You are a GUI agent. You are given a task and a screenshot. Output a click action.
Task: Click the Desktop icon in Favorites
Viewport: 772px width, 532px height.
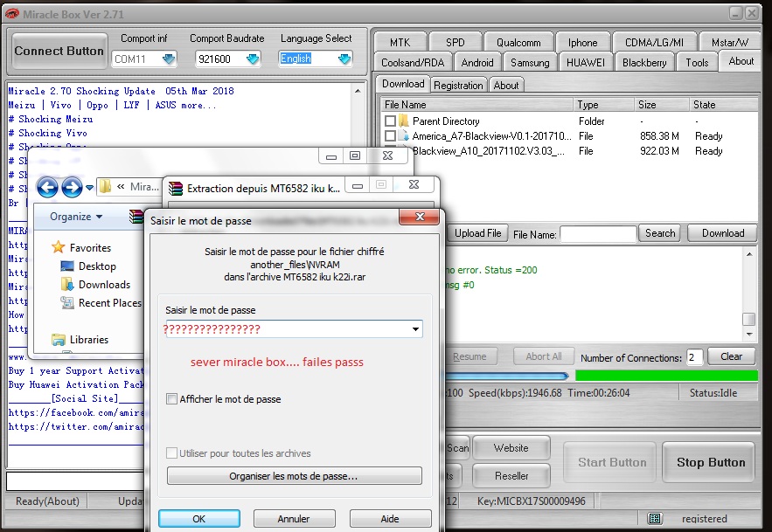coord(67,266)
